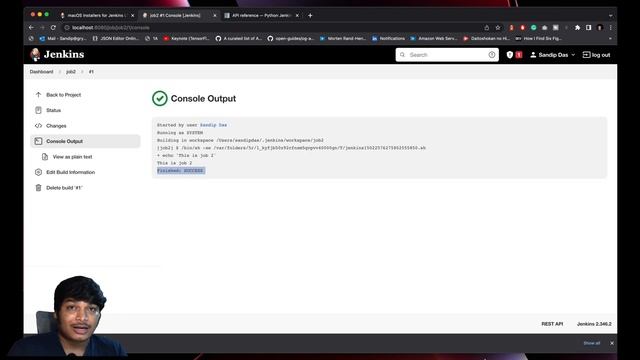Open the JSON Editor Online bookmark
The image size is (640, 360).
coord(116,38)
